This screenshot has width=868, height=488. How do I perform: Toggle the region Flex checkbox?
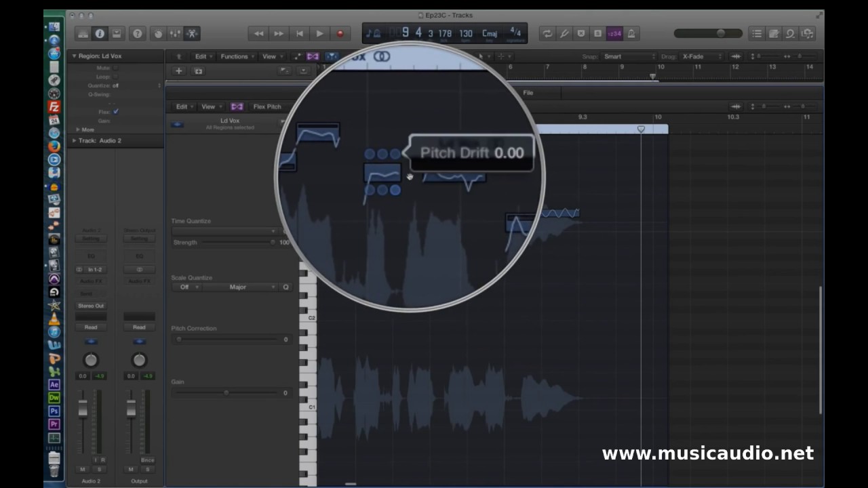(116, 112)
